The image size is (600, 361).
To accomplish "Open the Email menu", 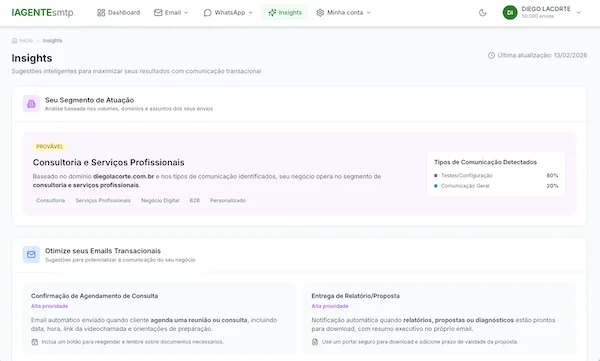I will point(171,13).
